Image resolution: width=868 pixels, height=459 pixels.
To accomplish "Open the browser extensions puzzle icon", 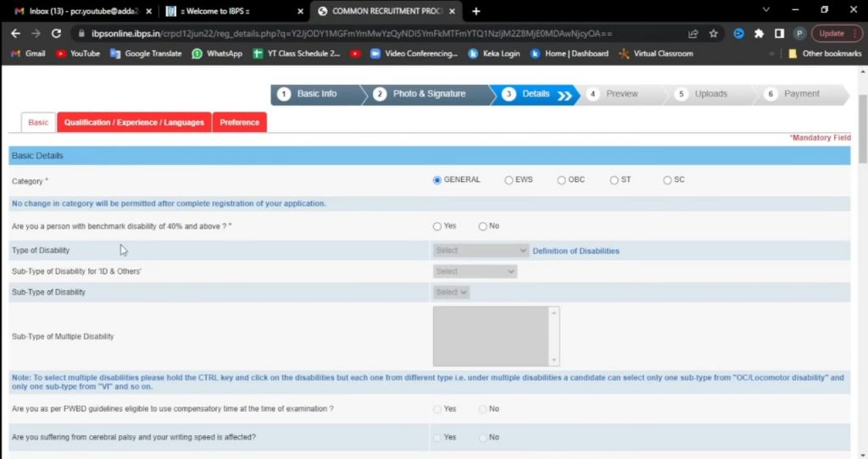I will (x=759, y=33).
